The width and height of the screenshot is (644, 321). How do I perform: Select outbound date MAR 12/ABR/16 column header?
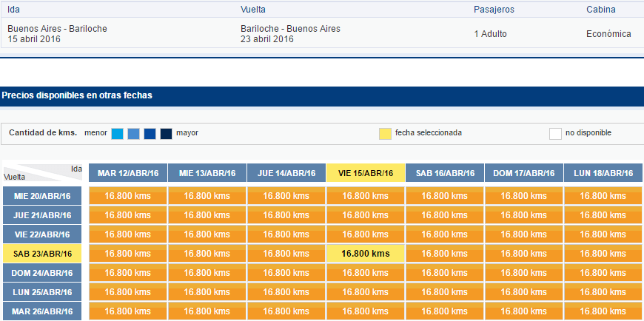(x=128, y=173)
